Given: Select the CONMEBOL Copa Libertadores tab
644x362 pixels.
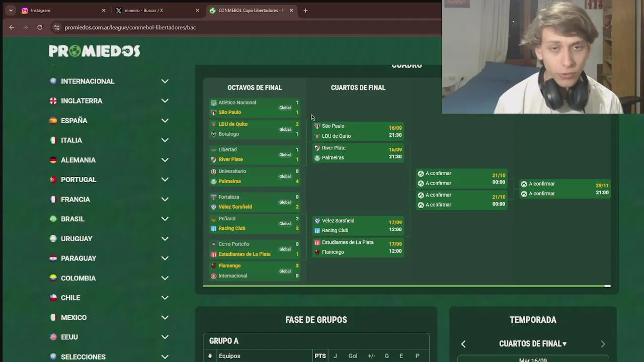Looking at the screenshot, I should pos(251,10).
